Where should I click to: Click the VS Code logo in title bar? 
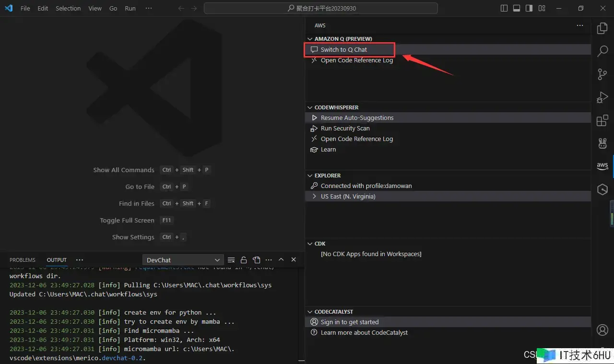(x=9, y=8)
